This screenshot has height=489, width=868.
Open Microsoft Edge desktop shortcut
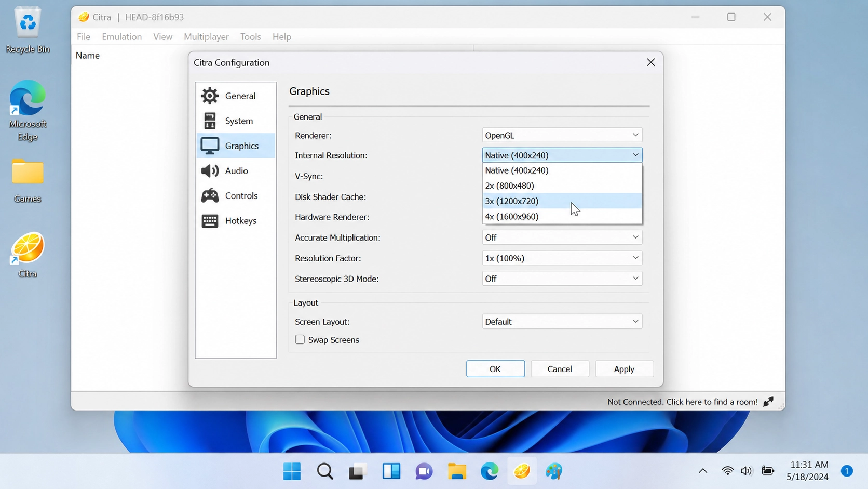pos(28,111)
